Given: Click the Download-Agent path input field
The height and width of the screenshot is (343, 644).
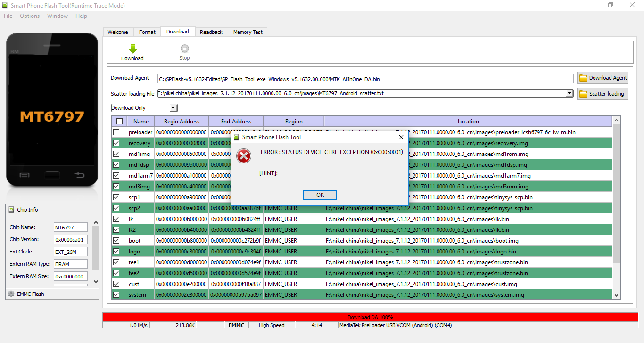Looking at the screenshot, I should point(365,79).
